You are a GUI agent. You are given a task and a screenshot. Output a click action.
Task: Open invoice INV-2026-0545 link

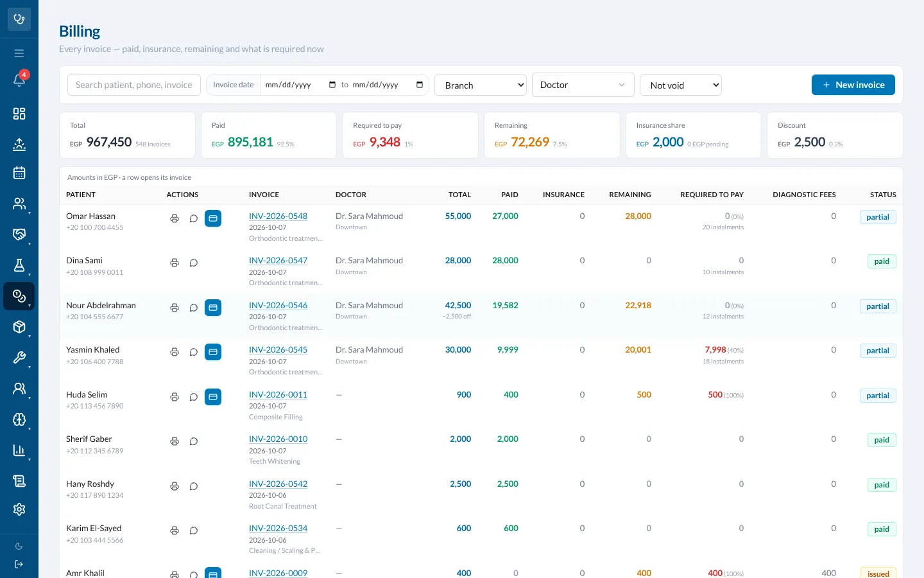[278, 349]
